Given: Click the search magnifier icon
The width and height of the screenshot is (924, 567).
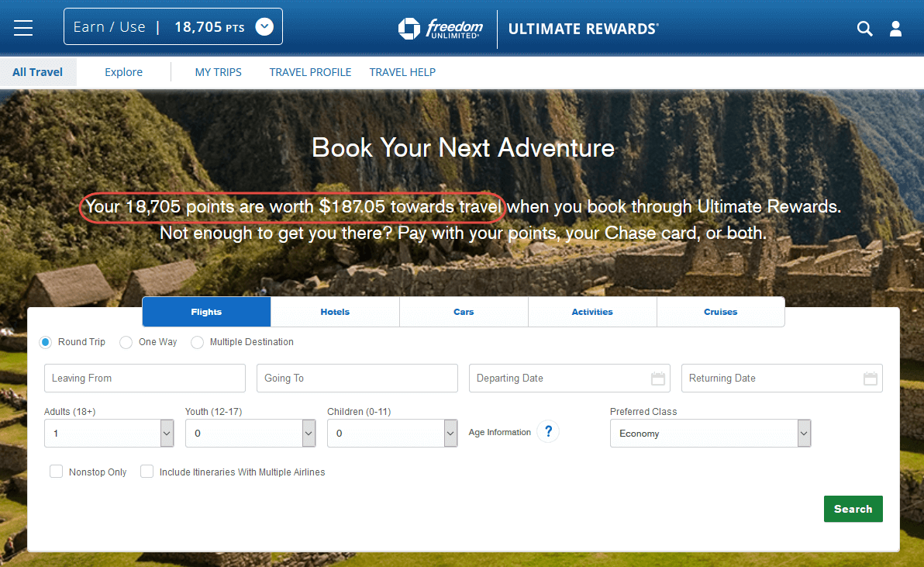Looking at the screenshot, I should point(864,28).
